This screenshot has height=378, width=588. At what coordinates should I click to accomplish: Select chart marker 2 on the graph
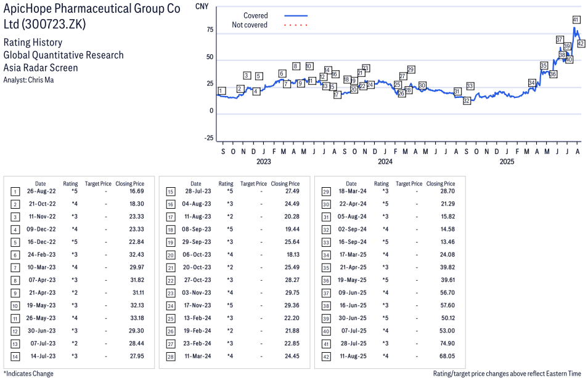[x=240, y=89]
